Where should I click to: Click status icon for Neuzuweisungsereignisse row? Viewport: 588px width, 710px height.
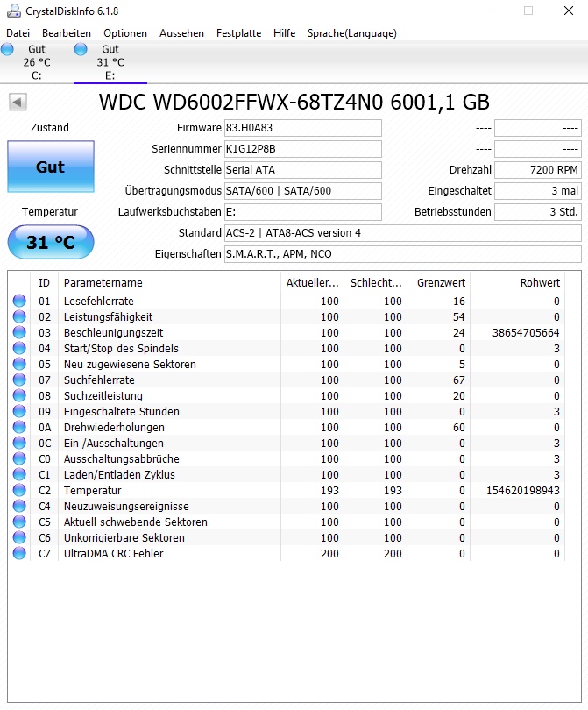point(19,506)
